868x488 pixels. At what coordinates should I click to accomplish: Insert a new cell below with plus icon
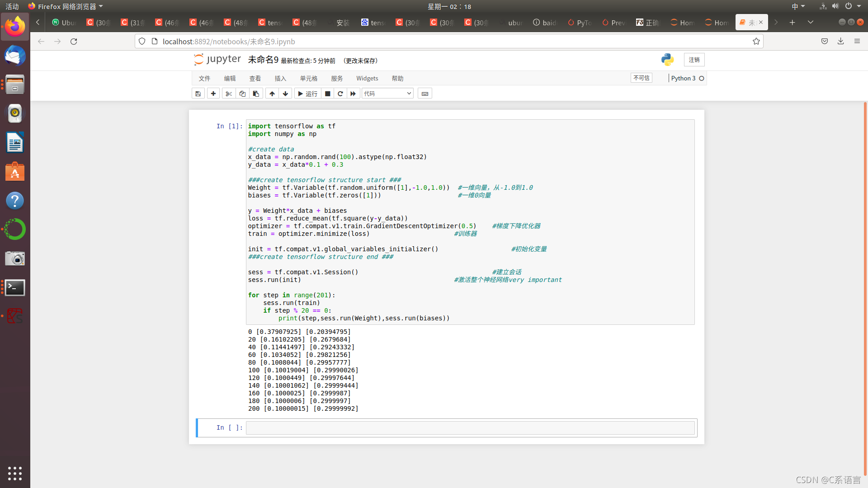(213, 94)
